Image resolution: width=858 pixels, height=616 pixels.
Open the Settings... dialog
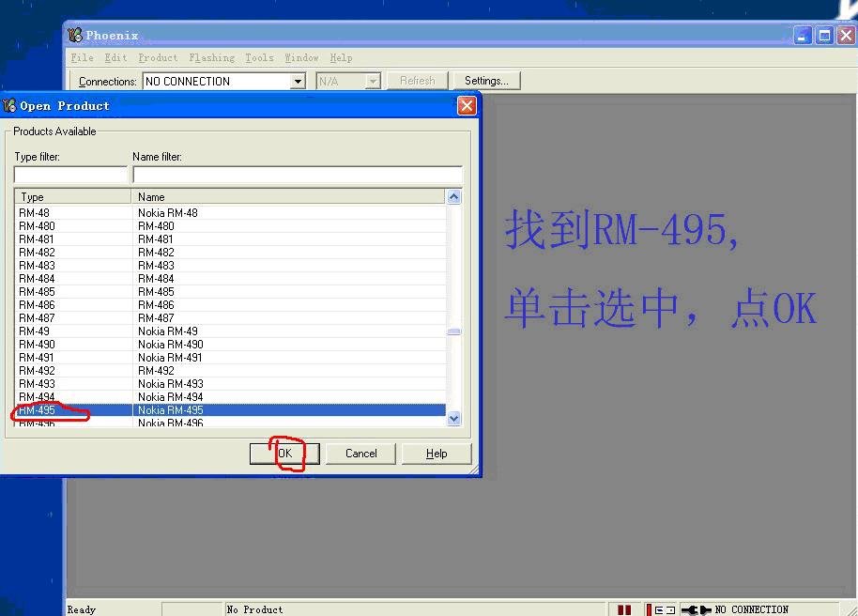pos(485,80)
